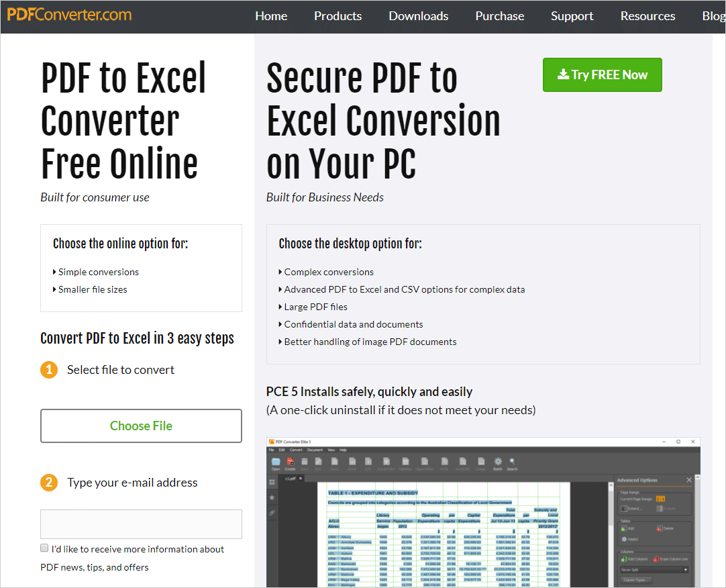The image size is (726, 588).
Task: Click the Add table icon in Advanced Options
Action: pyautogui.click(x=624, y=528)
